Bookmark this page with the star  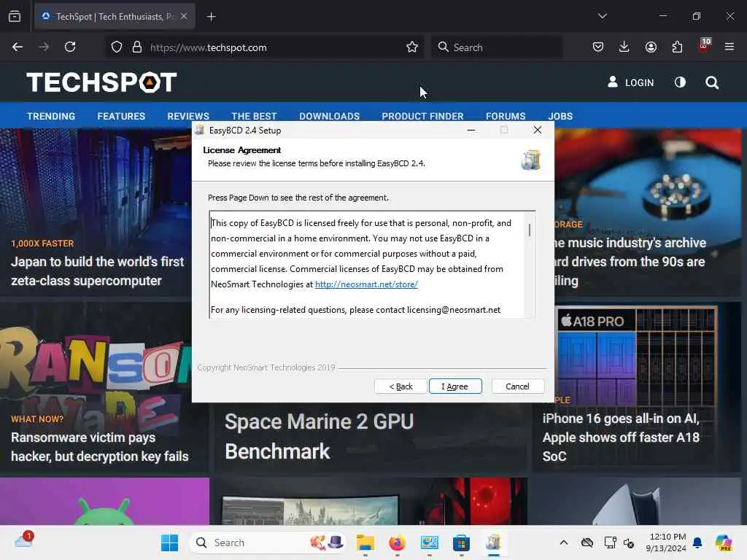point(412,47)
